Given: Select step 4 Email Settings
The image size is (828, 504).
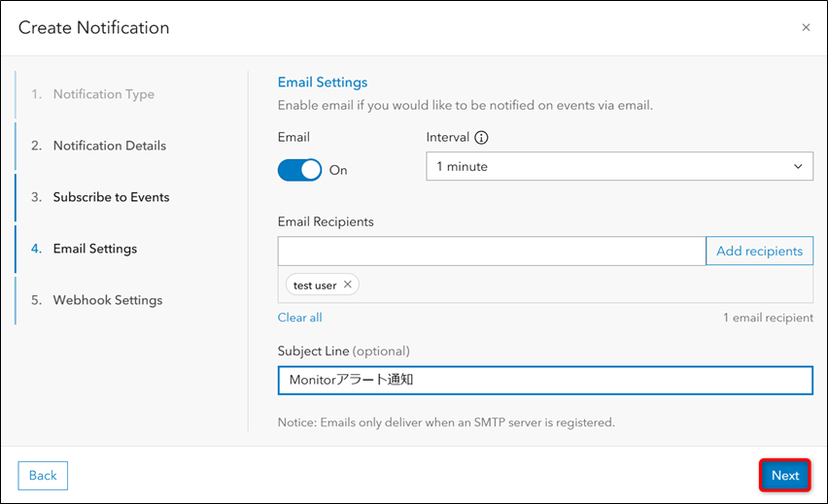Looking at the screenshot, I should coord(84,249).
